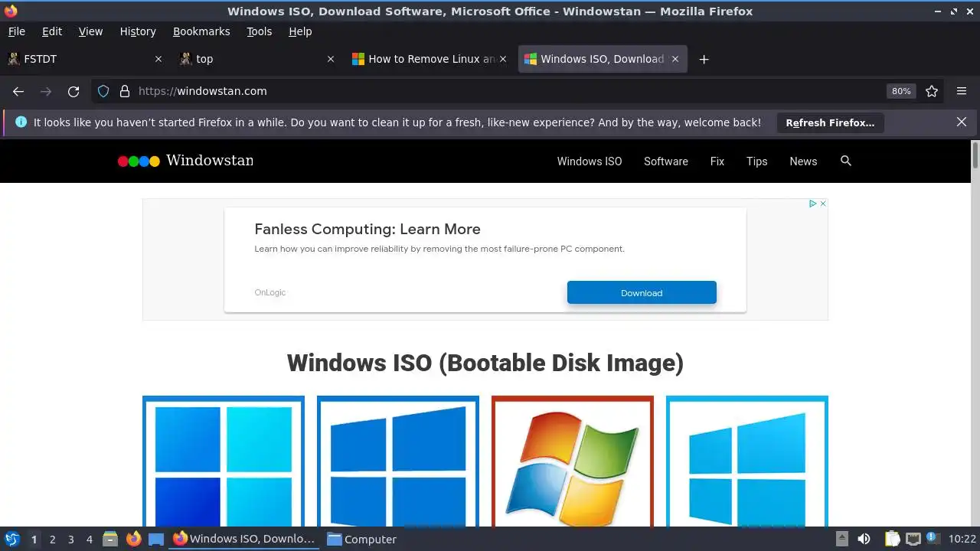The image size is (980, 551).
Task: Click the Refresh Firefox… button
Action: (830, 122)
